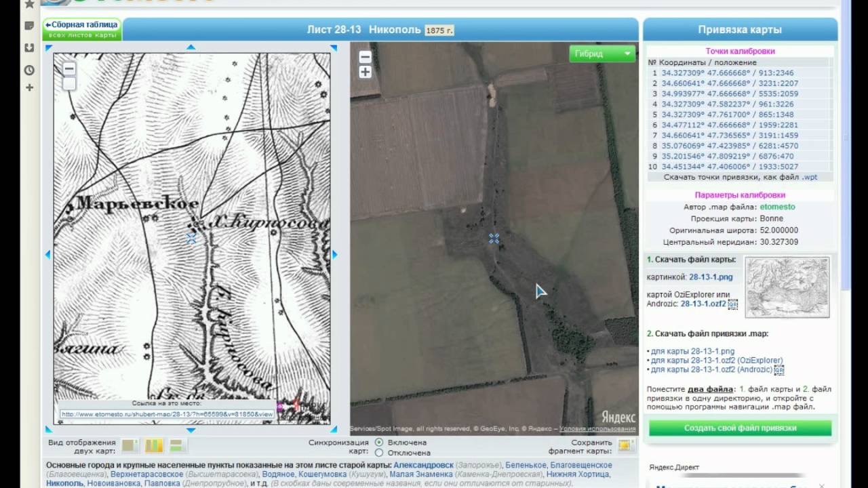Click the bookmarks star icon in sidebar
The width and height of the screenshot is (868, 488).
click(29, 5)
